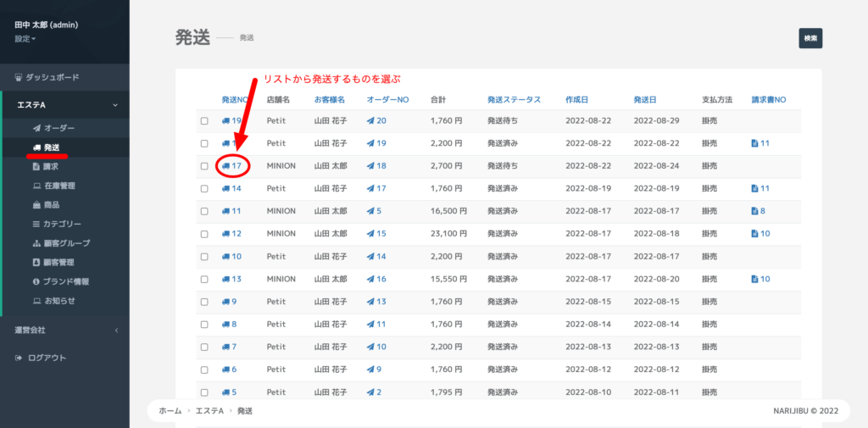The image size is (868, 428).
Task: Open invoice 8 document icon link
Action: click(758, 211)
